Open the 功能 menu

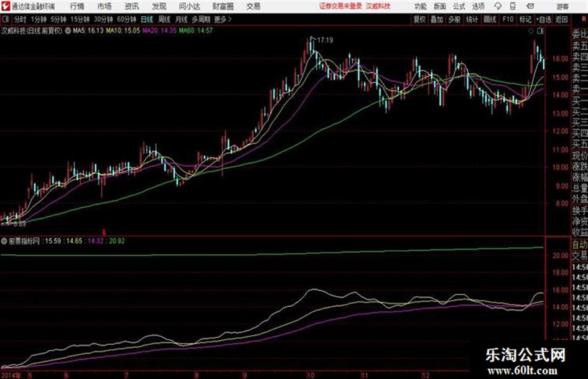pyautogui.click(x=421, y=6)
